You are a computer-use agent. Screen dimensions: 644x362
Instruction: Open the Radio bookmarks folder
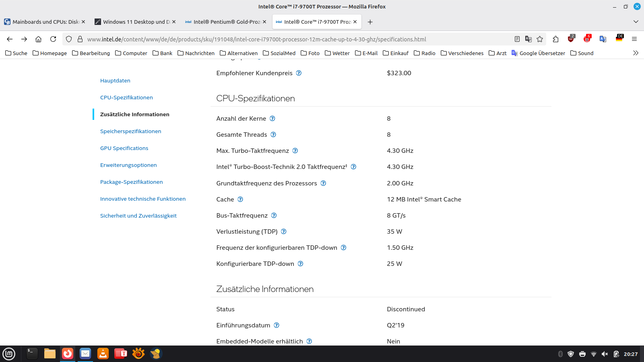pos(425,53)
